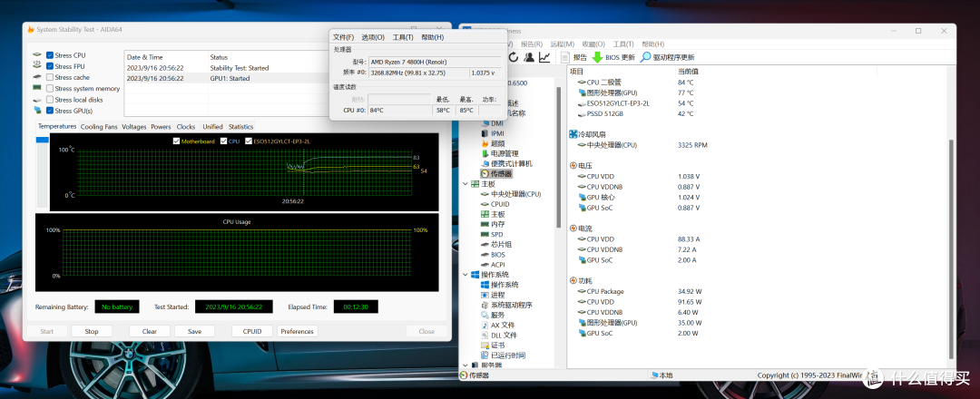This screenshot has width=980, height=399.
Task: Open 文件(F) menu in the small processor window
Action: 343,37
